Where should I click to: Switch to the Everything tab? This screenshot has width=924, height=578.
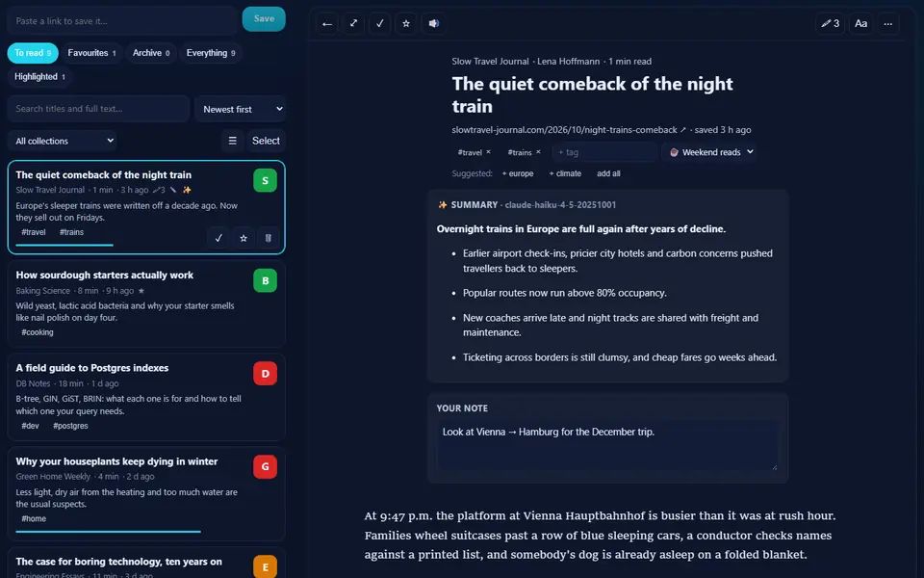(x=211, y=53)
